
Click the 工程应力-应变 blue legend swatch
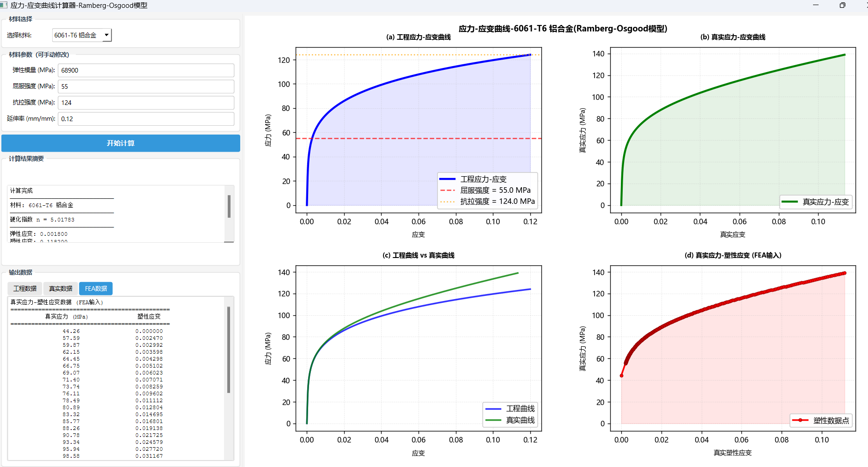coord(447,179)
